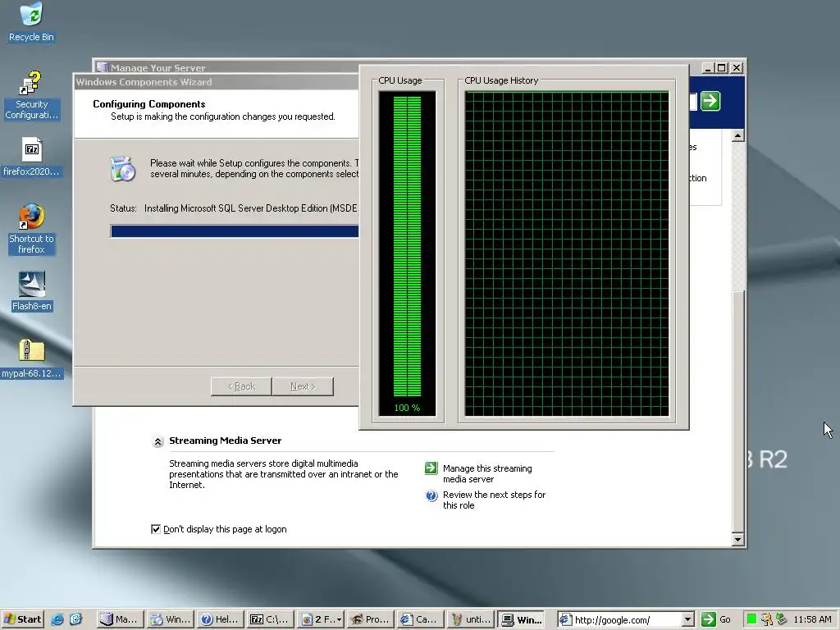
Task: Expand the grouped "2 F..." taskbar button
Action: point(321,619)
